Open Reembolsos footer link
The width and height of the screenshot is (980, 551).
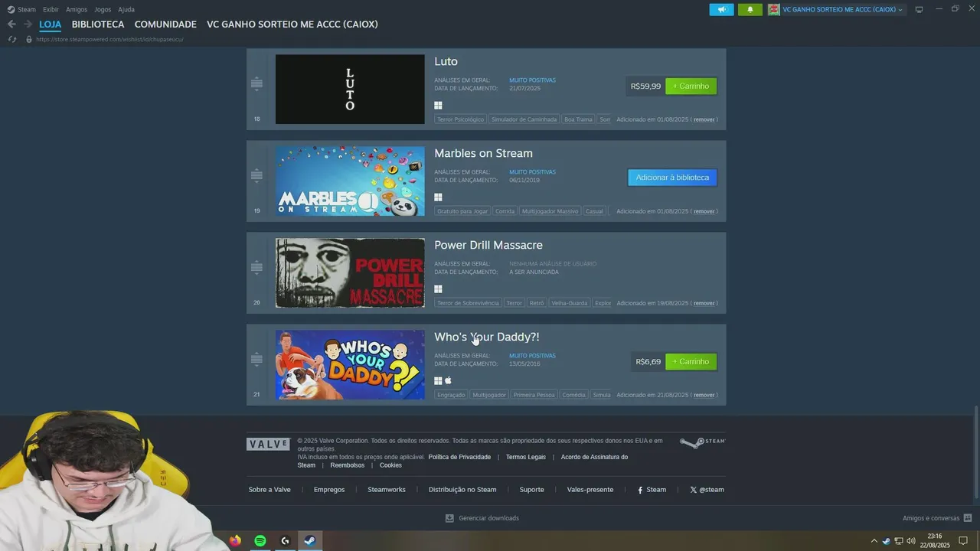pyautogui.click(x=347, y=465)
